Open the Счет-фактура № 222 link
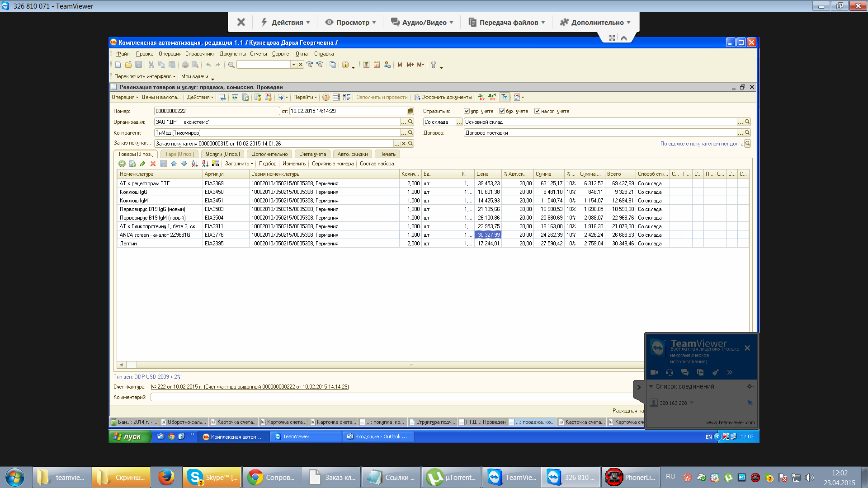 tap(250, 387)
